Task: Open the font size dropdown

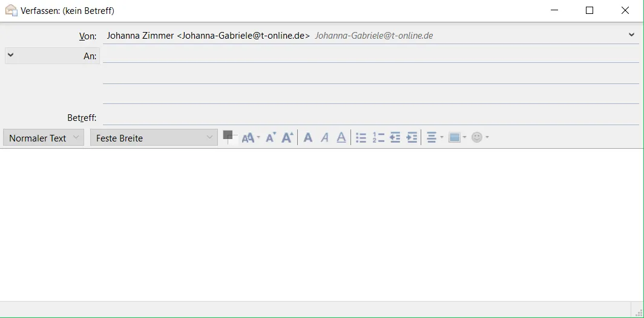Action: [251, 137]
